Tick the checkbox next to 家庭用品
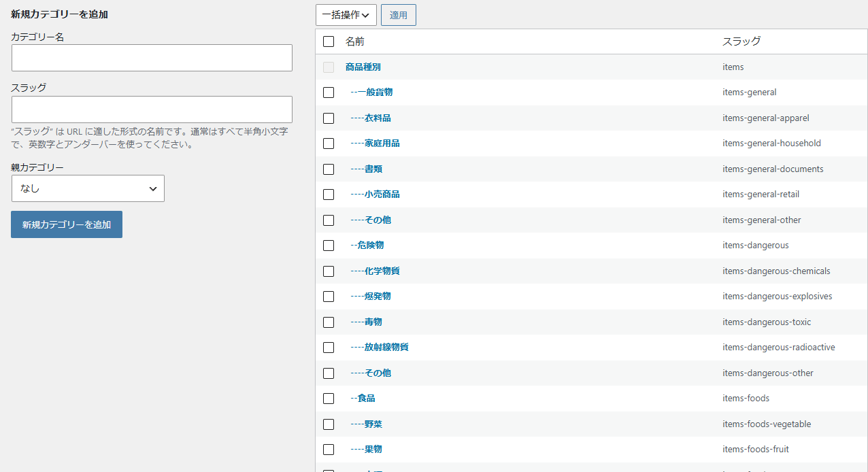The width and height of the screenshot is (868, 472). tap(329, 144)
